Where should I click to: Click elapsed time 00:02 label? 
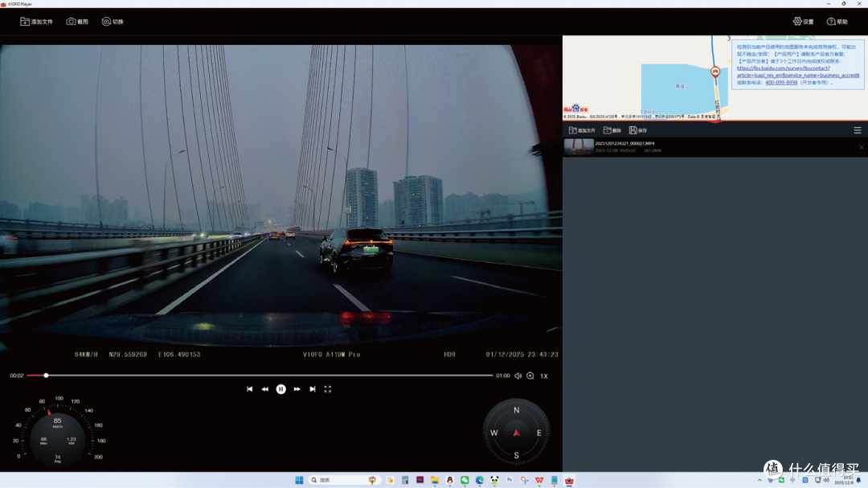(17, 375)
